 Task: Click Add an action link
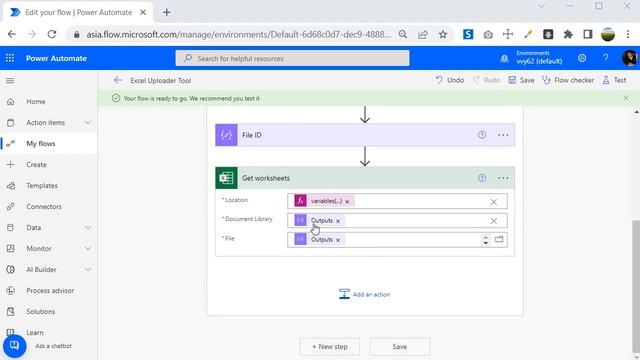click(x=364, y=294)
